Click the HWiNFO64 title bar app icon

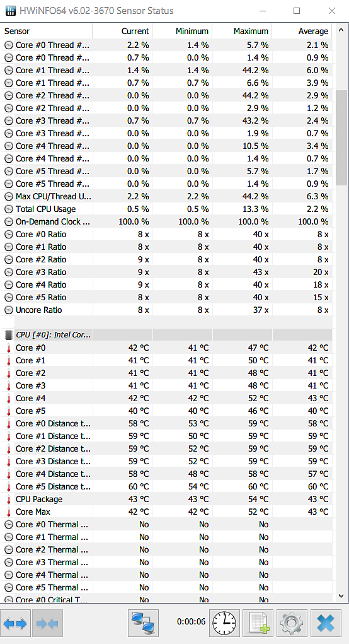click(x=11, y=11)
